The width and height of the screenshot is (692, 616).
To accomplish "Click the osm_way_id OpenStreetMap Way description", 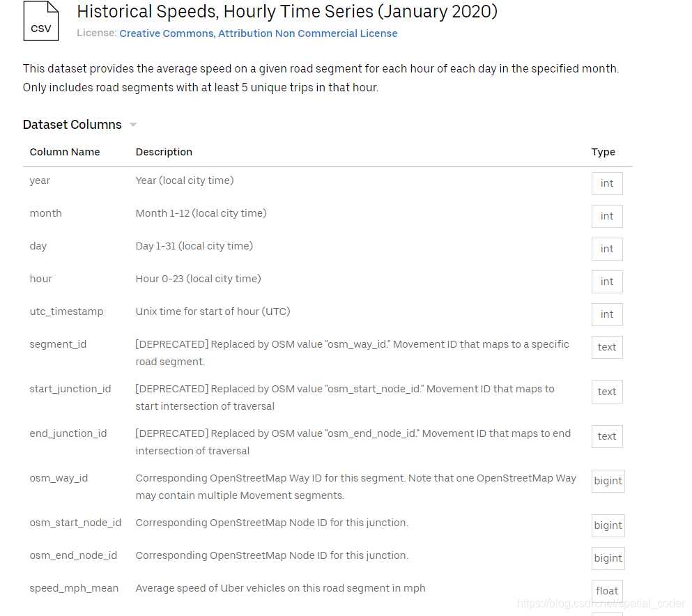I will click(x=355, y=486).
